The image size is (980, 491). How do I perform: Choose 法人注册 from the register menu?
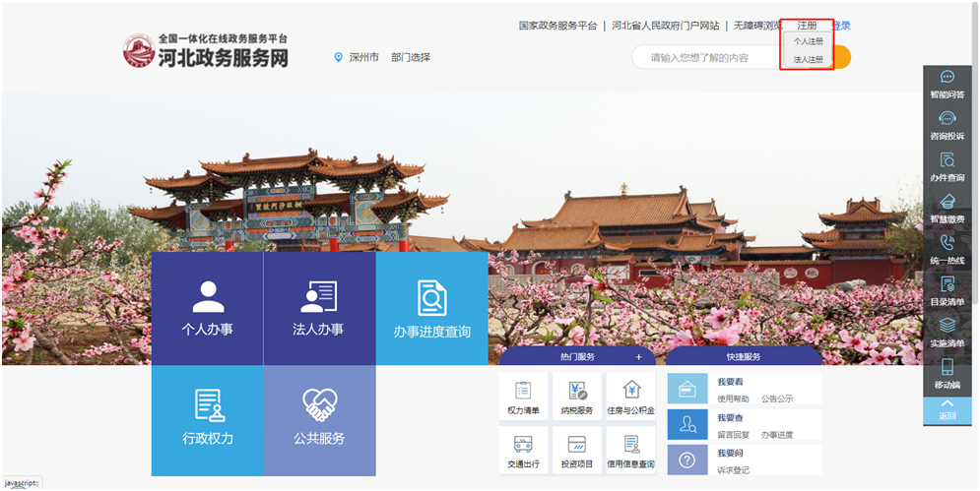point(809,60)
